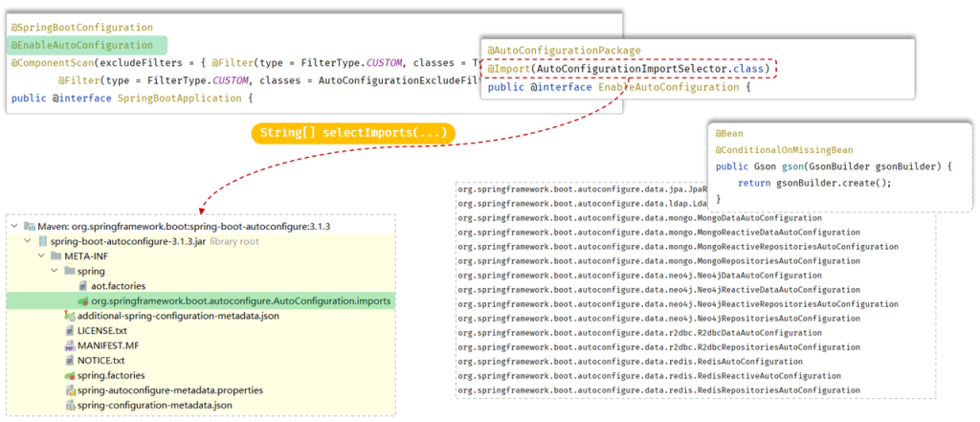The width and height of the screenshot is (980, 422).
Task: Select LICENSE.txt in the tree
Action: (x=101, y=330)
